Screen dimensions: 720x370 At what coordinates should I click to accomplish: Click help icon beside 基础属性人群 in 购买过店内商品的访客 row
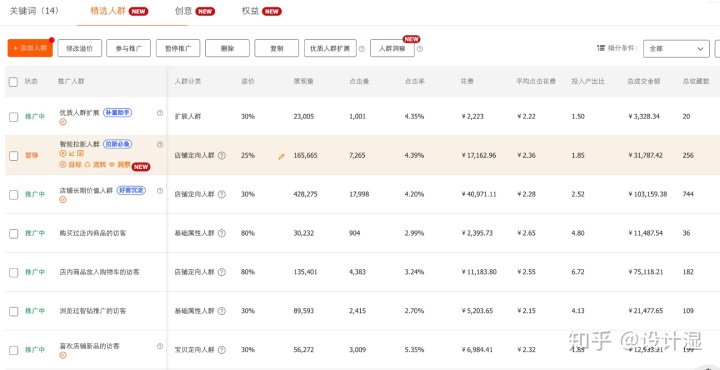(222, 233)
